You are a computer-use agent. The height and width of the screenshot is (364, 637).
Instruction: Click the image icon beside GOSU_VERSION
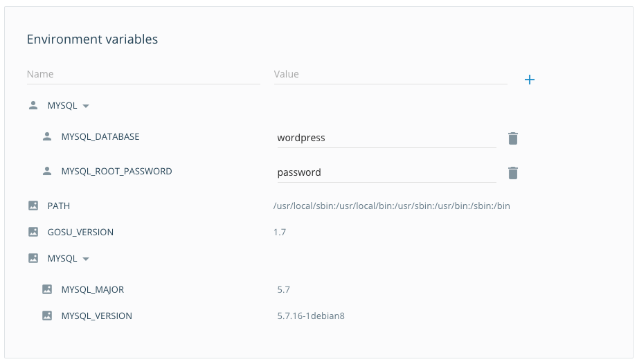click(x=33, y=232)
